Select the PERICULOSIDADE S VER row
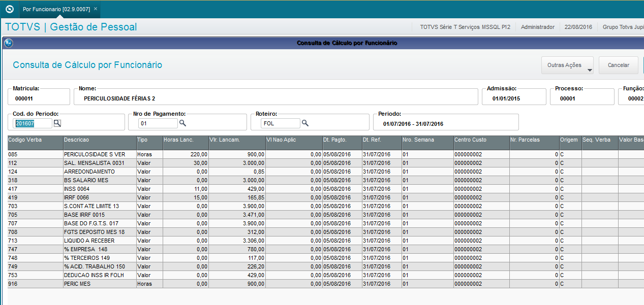The height and width of the screenshot is (305, 644). 325,154
